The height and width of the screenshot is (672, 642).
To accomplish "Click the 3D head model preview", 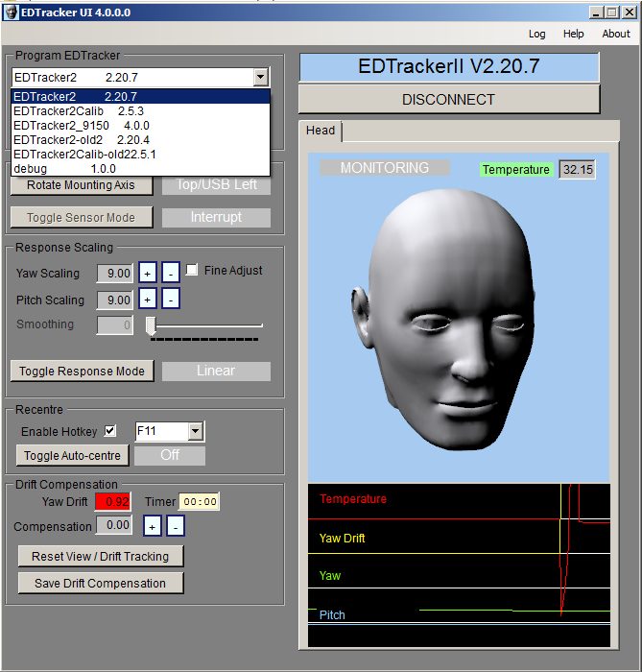I will [444, 320].
